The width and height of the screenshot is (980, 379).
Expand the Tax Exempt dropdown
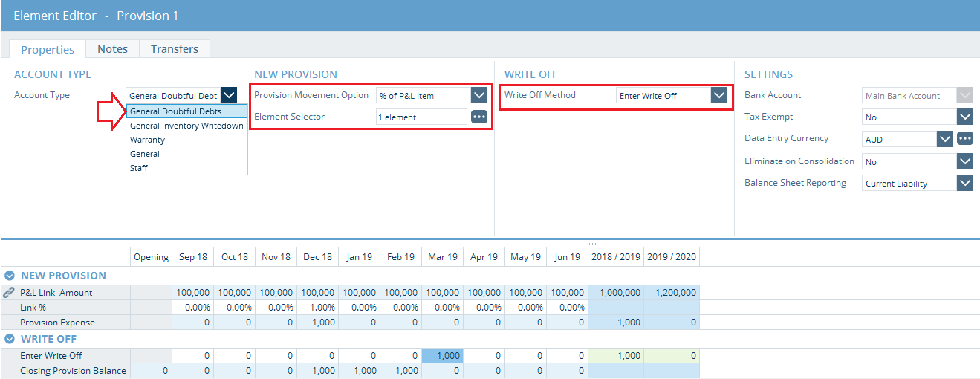point(964,117)
